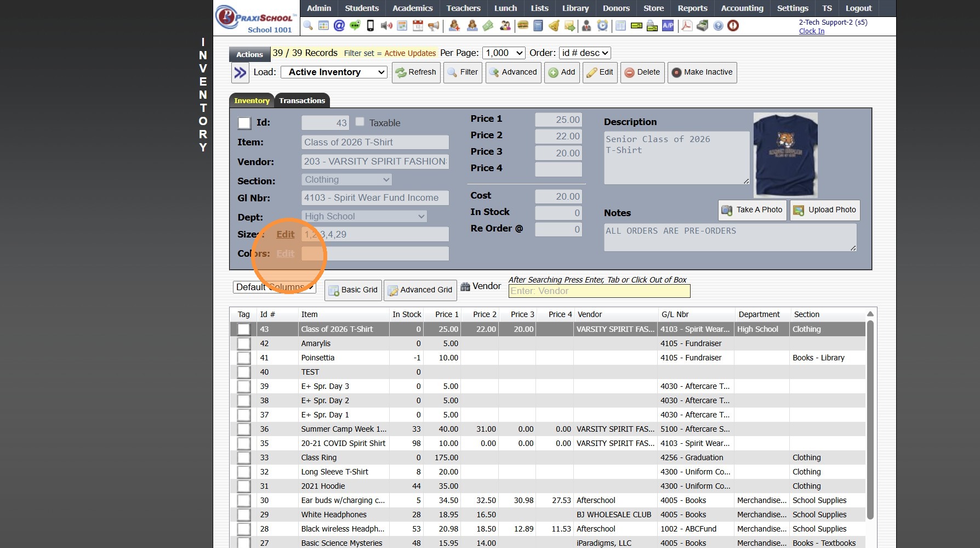Open the Order id # desc dropdown
The image size is (980, 548).
click(584, 53)
